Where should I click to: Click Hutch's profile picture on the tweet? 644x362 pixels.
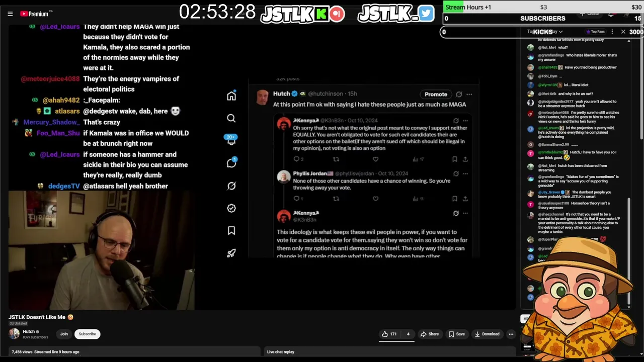(x=263, y=98)
